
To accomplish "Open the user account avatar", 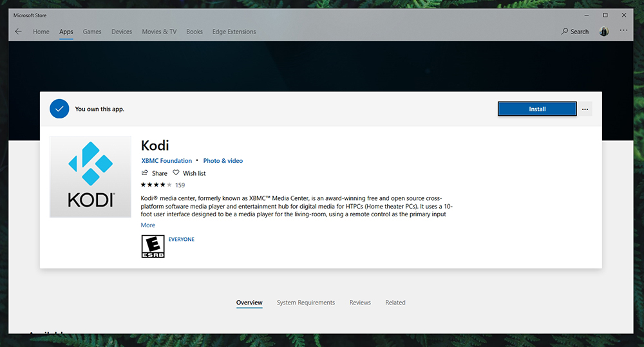I will 604,31.
